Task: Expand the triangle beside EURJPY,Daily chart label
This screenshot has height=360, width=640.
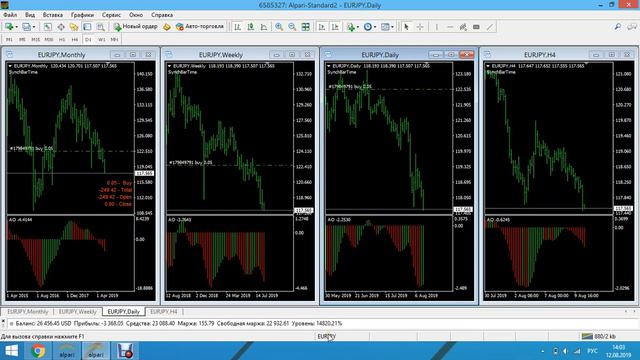Action: (x=329, y=66)
